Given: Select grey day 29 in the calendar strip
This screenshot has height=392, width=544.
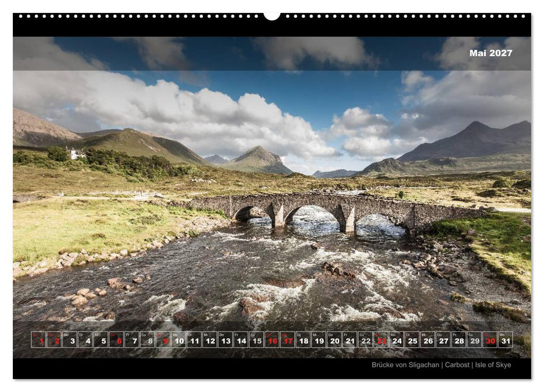Looking at the screenshot, I should [x=475, y=339].
